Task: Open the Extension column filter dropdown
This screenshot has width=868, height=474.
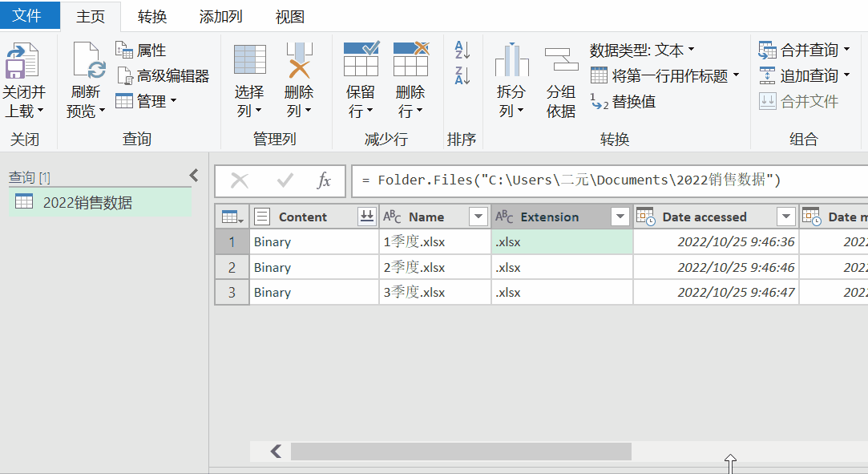Action: (620, 217)
